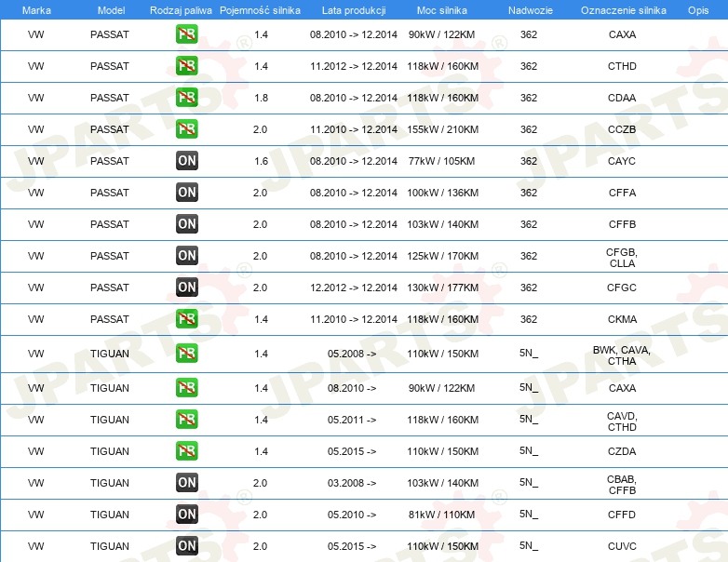
Task: Click the ON icon in the Tiguan CFFD row
Action: pyautogui.click(x=186, y=515)
